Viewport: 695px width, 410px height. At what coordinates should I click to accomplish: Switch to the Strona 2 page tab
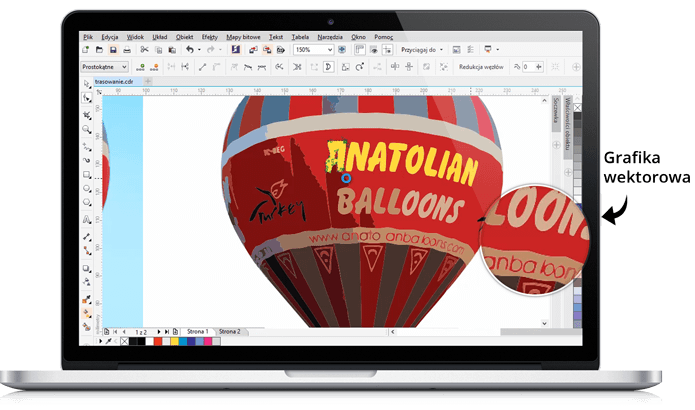230,330
